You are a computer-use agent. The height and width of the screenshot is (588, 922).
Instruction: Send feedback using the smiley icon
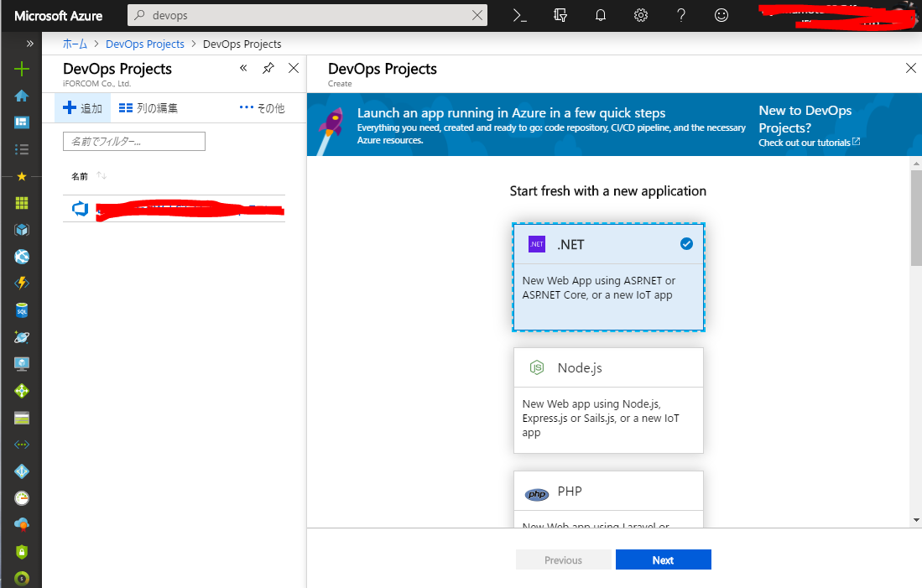[x=721, y=15]
